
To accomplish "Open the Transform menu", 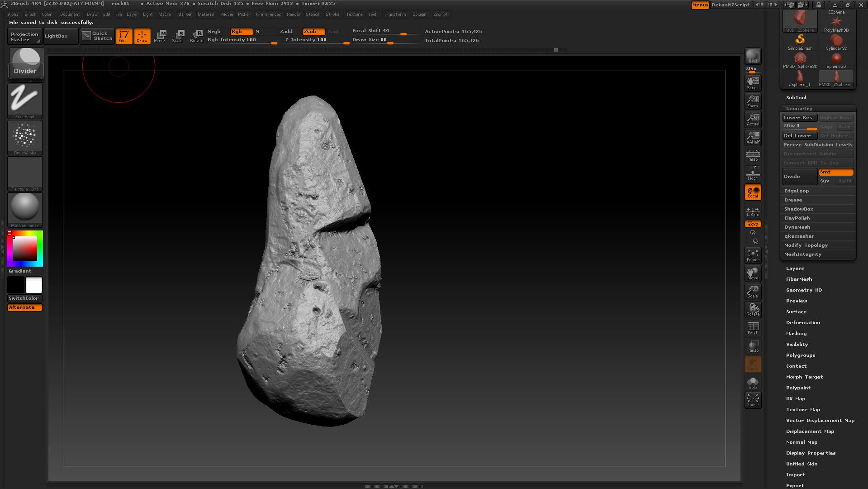I will 394,14.
